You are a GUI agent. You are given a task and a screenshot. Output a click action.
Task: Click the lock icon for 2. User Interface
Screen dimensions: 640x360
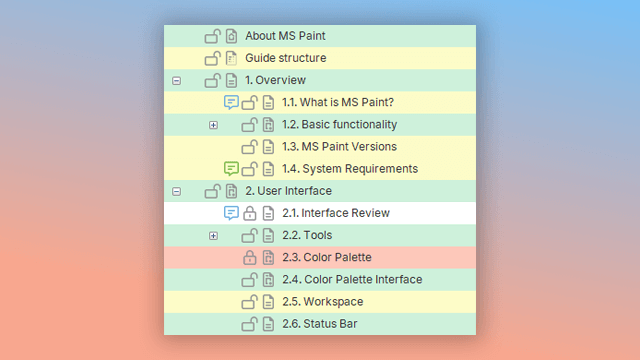coord(213,191)
